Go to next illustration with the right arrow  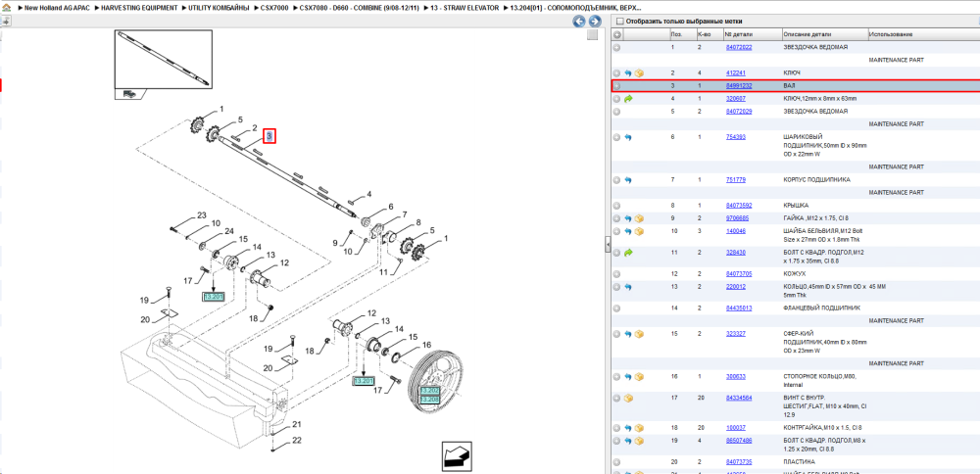pyautogui.click(x=595, y=22)
